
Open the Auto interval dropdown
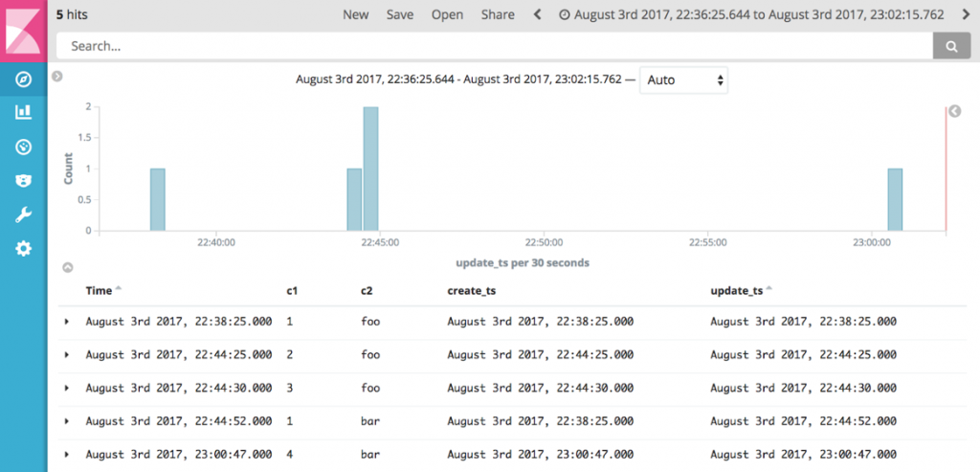coord(683,80)
